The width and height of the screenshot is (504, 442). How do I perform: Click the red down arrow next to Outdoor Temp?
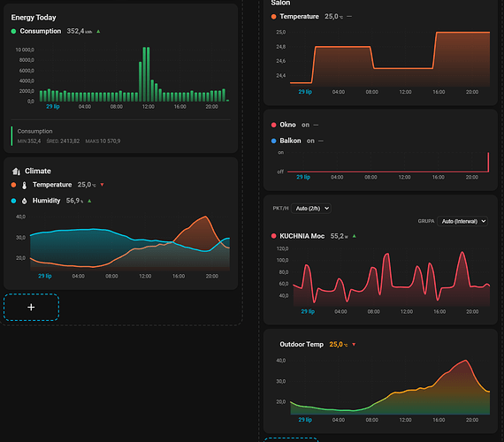click(354, 344)
